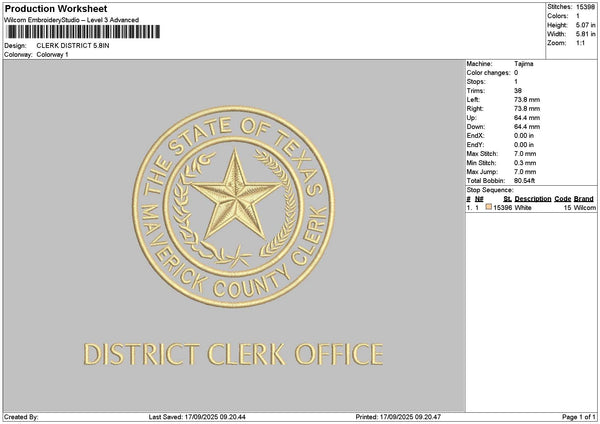Screen dimensions: 600x424
Task: Click the Zoom 1:1 value
Action: point(580,43)
